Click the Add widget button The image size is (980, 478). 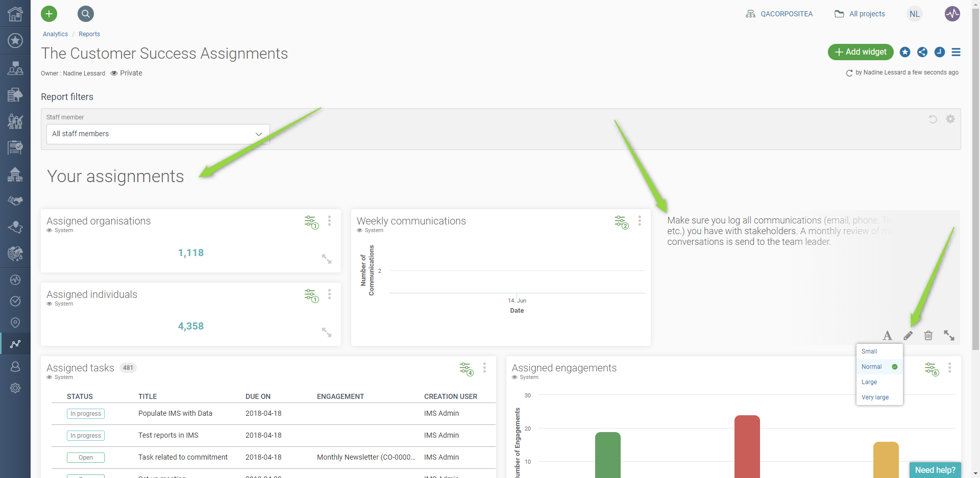pos(861,52)
